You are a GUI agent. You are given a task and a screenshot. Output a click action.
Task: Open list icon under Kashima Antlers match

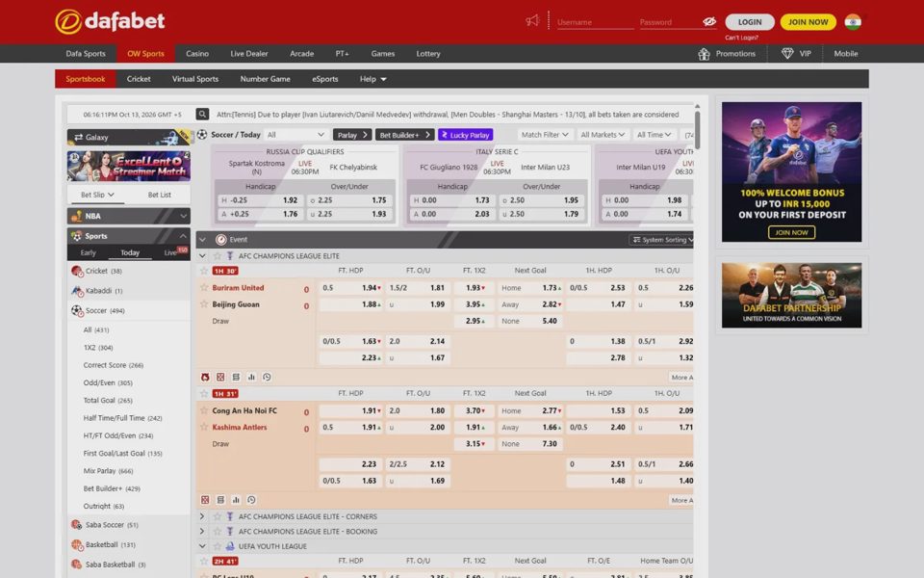tap(220, 500)
